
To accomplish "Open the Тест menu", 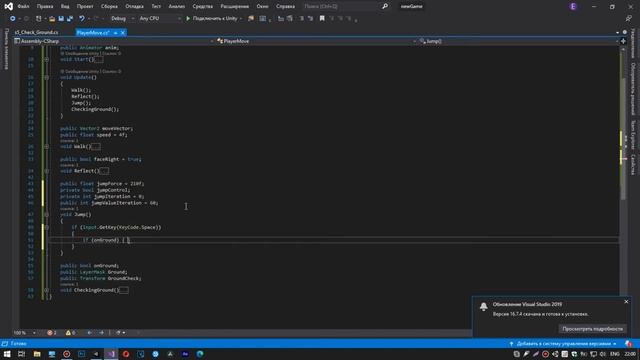I will (x=156, y=7).
